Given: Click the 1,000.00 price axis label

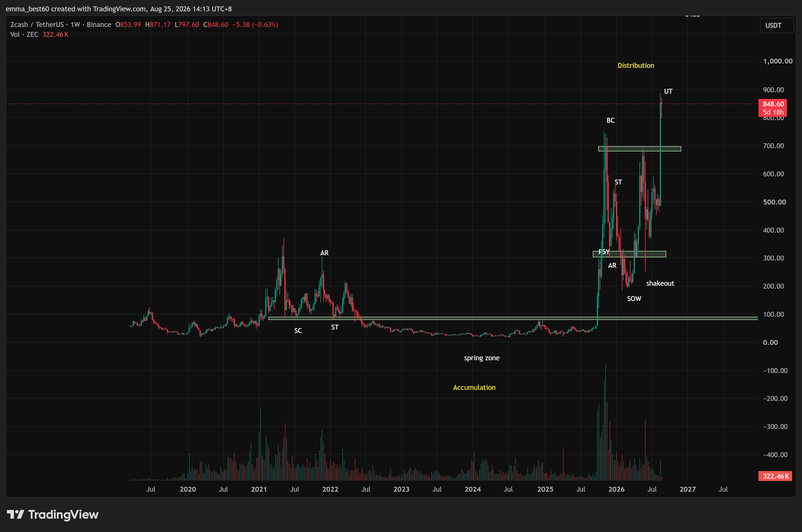Looking at the screenshot, I should point(778,61).
